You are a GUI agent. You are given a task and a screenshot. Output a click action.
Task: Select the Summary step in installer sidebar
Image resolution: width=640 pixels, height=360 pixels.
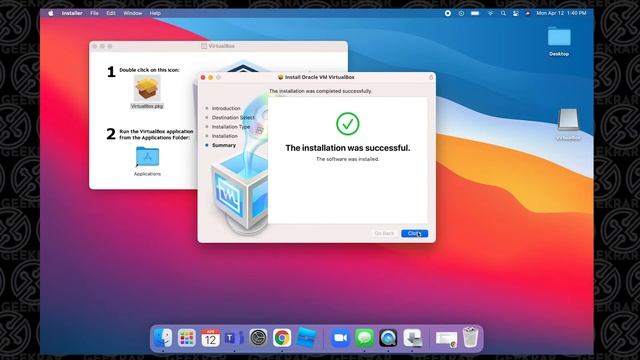coord(224,145)
